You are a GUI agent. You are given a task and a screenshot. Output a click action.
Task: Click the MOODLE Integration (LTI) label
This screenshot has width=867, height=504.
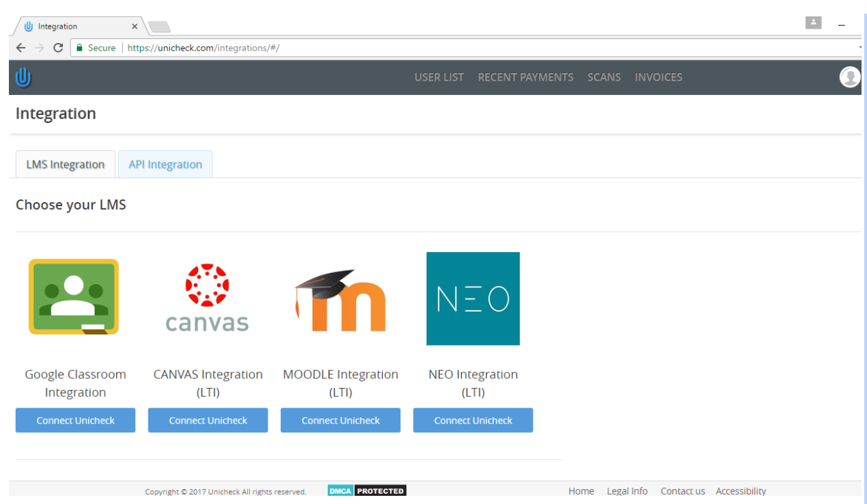point(340,383)
